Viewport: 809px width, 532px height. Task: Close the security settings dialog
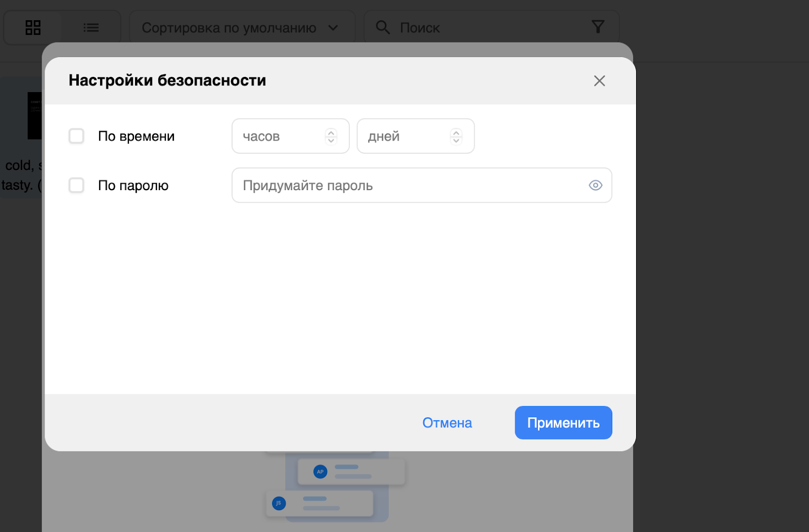coord(599,80)
